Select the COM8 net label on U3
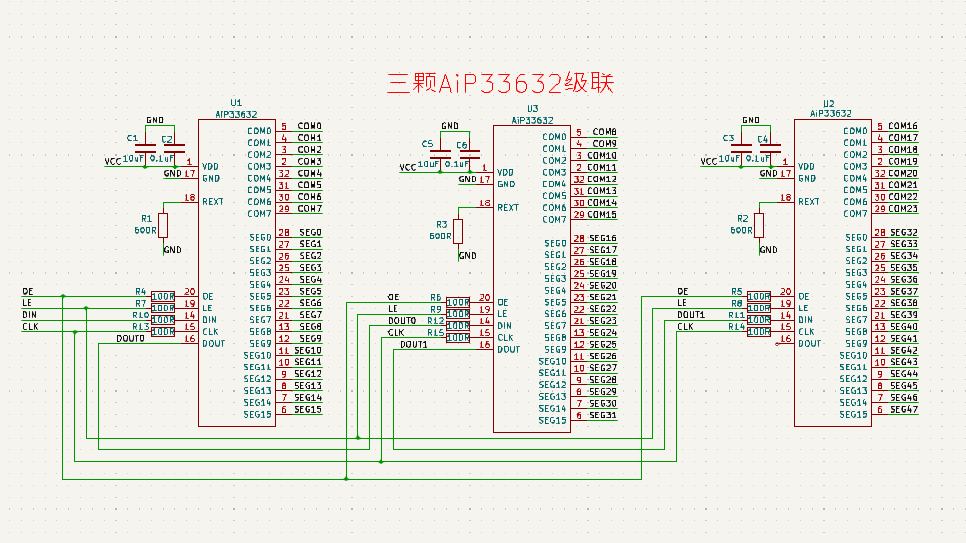Screen dimensions: 966x543 click(x=604, y=132)
